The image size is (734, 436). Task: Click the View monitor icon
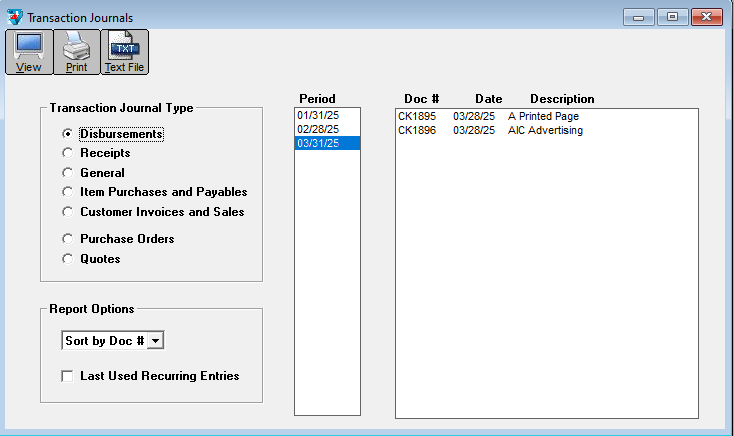[29, 51]
